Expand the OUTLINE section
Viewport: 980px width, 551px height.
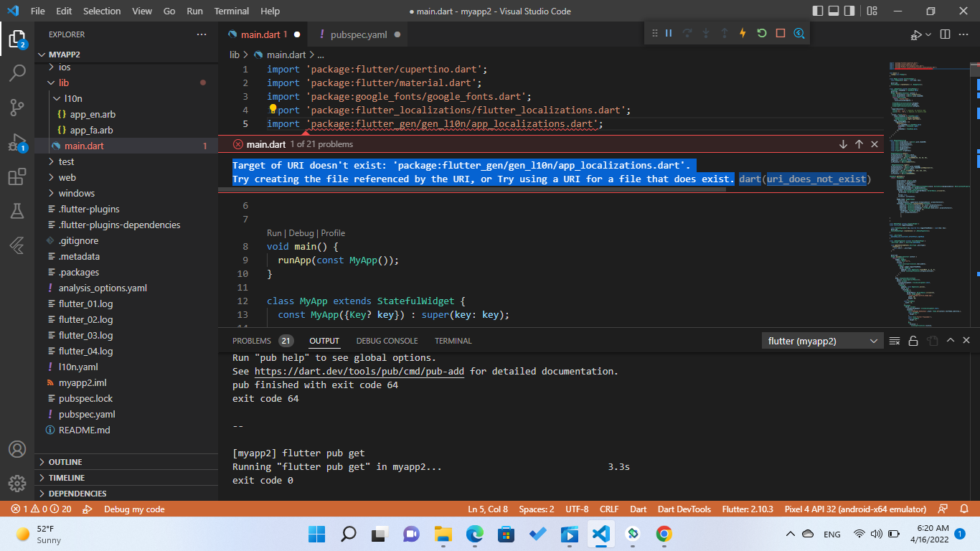pos(126,462)
